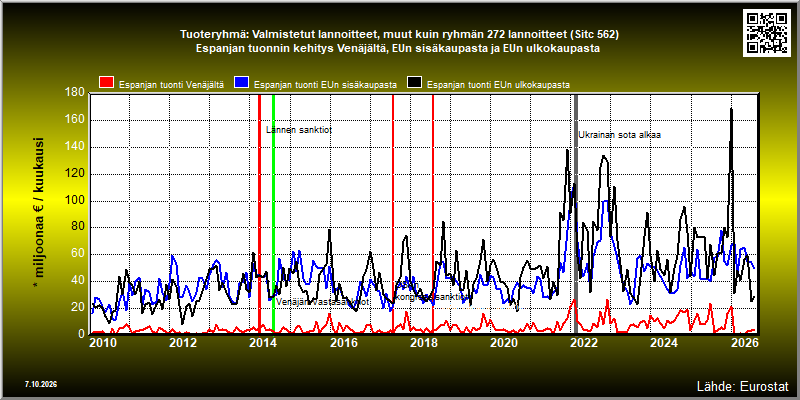800x400 pixels.
Task: Click the x-axis label 2012
Action: point(183,342)
